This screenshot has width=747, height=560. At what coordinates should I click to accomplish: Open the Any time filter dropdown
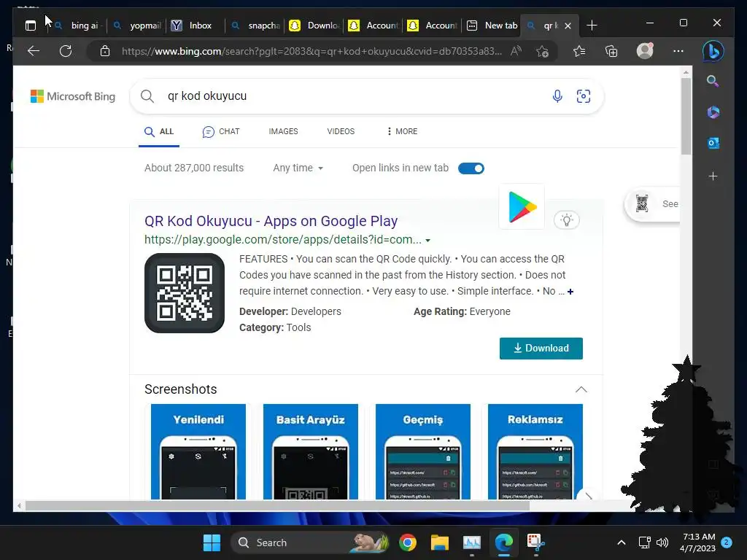click(298, 168)
